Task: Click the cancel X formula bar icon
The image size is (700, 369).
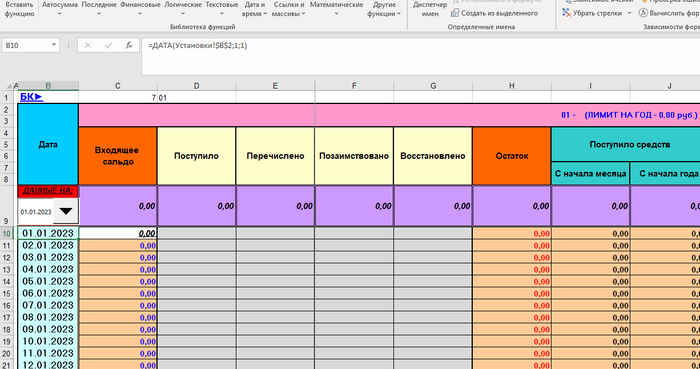Action: 88,46
